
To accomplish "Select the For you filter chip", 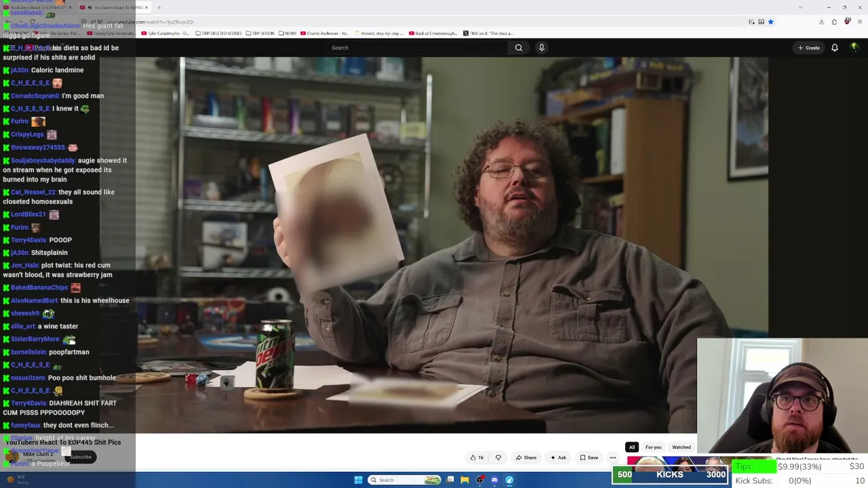I will pos(653,447).
